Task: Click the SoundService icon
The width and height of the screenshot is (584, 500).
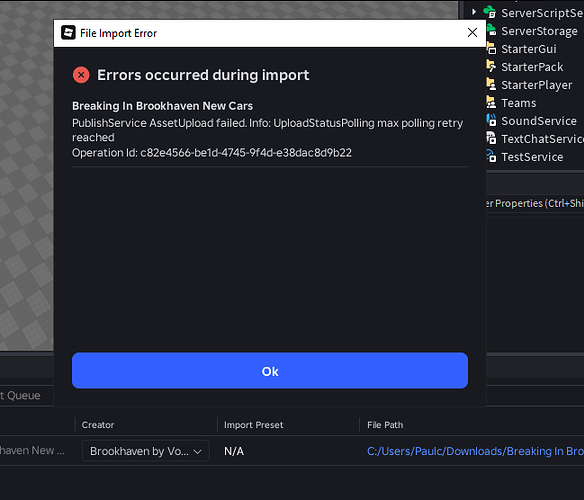Action: (x=491, y=120)
